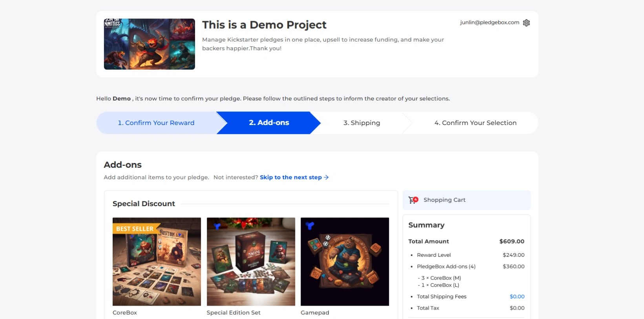Open Gamepad add-on product image
Viewport: 644px width, 319px height.
click(x=345, y=262)
